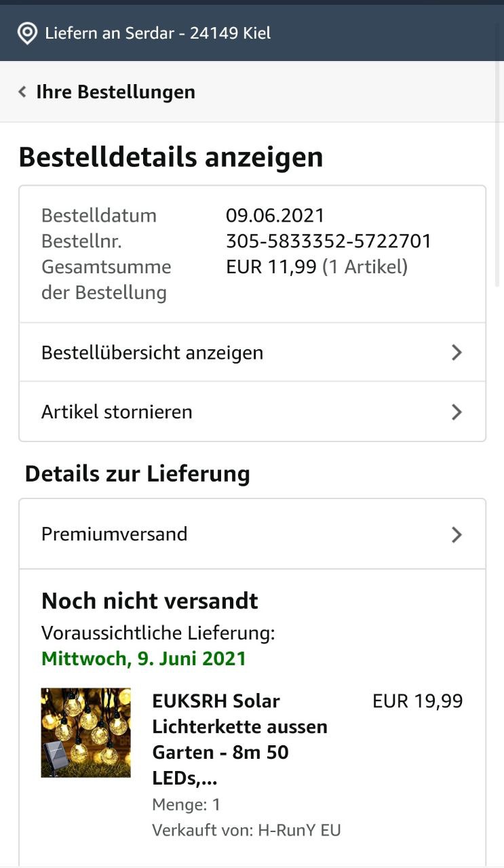
Task: Open the Solar Lichterkette product thumbnail
Action: point(86,732)
